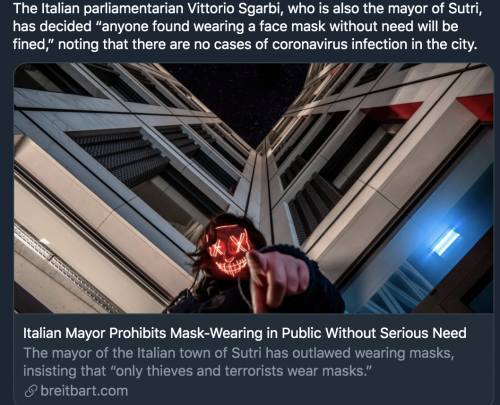Open the article headline 'Italian Mayor Prohibits Mask-Wearing'
Screen dimensions: 500x405
tap(244, 333)
